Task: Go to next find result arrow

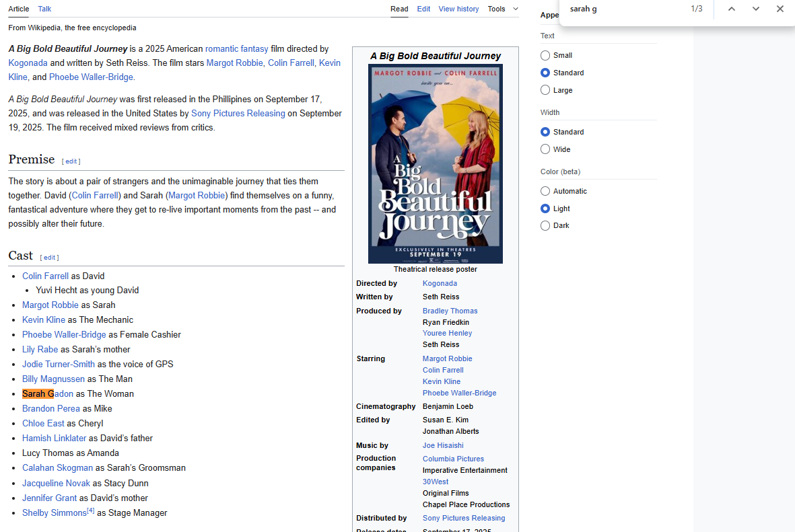Action: (755, 9)
